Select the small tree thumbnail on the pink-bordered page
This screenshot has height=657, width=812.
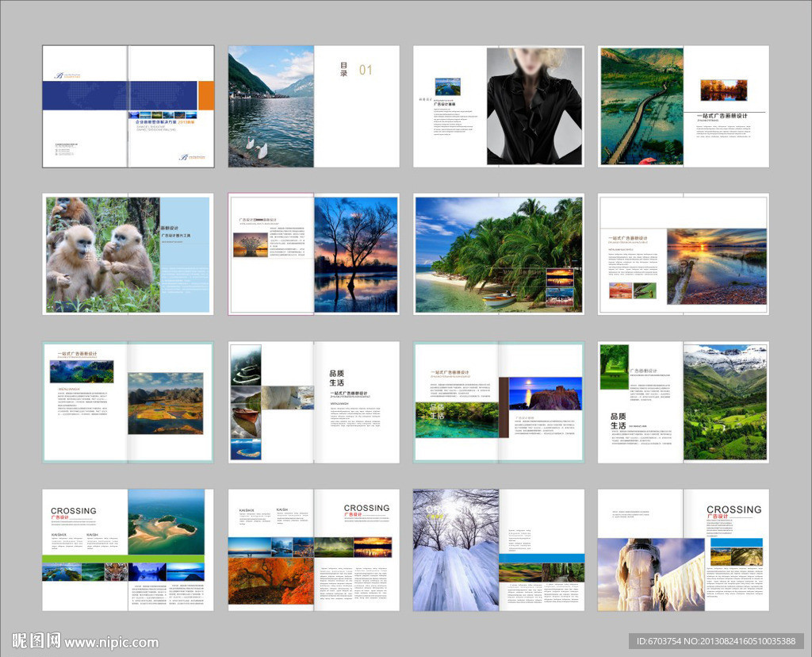click(250, 244)
